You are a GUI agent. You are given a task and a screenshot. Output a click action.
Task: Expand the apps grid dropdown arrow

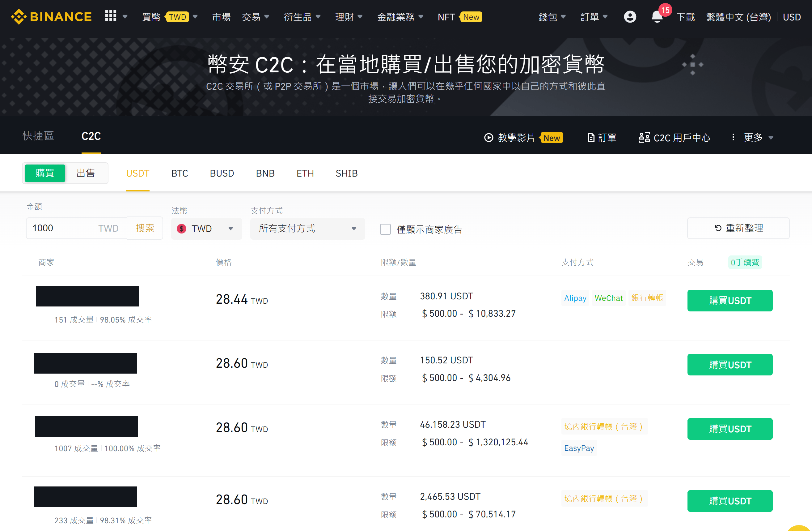click(125, 16)
